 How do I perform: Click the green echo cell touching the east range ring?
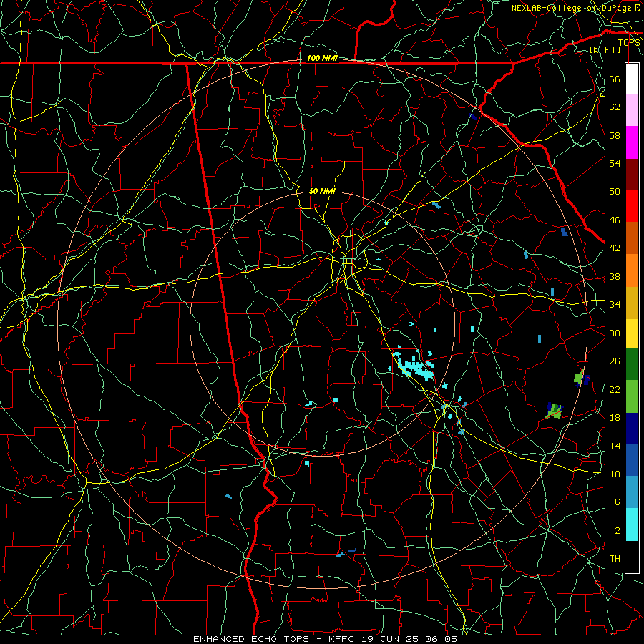(579, 377)
